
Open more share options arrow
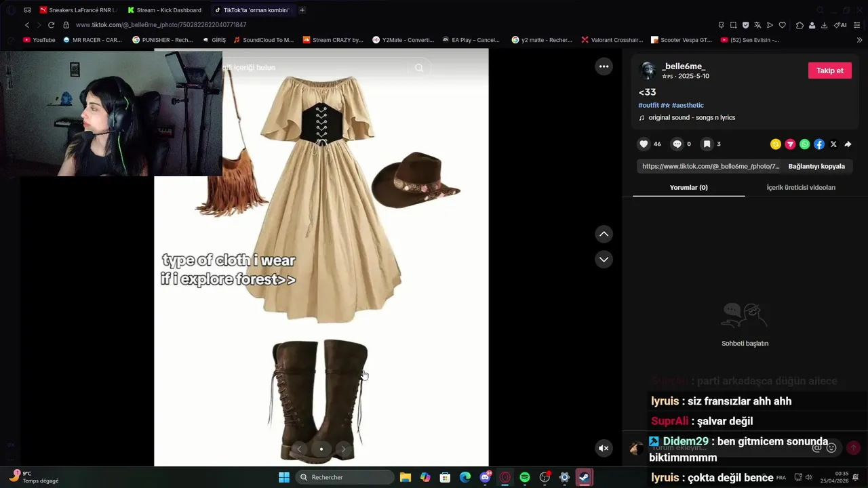click(x=848, y=144)
